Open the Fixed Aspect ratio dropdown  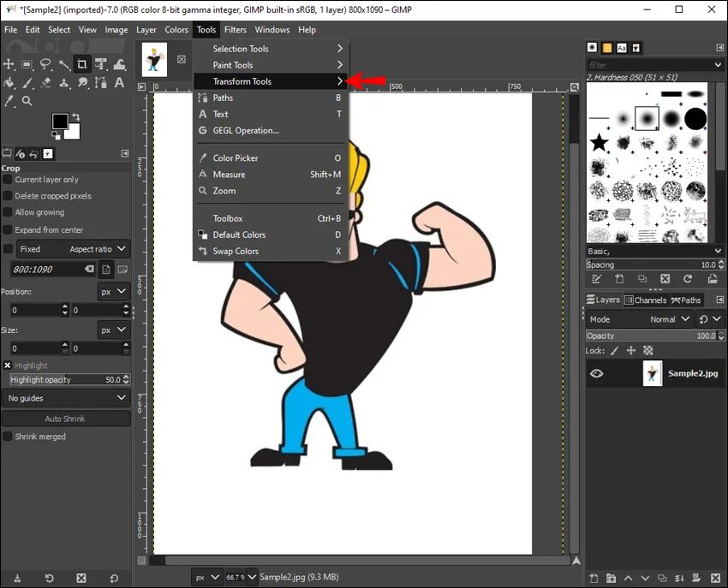coord(74,249)
